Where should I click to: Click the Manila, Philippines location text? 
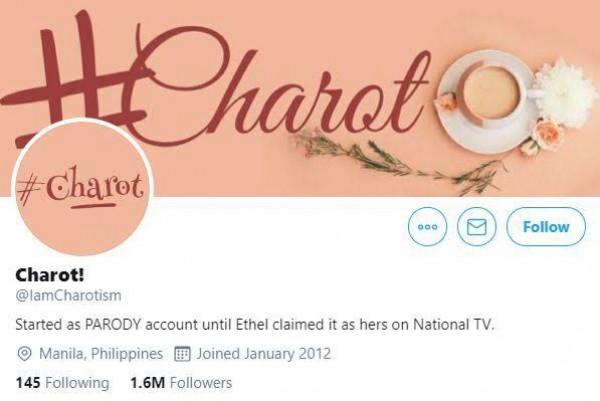pos(101,354)
